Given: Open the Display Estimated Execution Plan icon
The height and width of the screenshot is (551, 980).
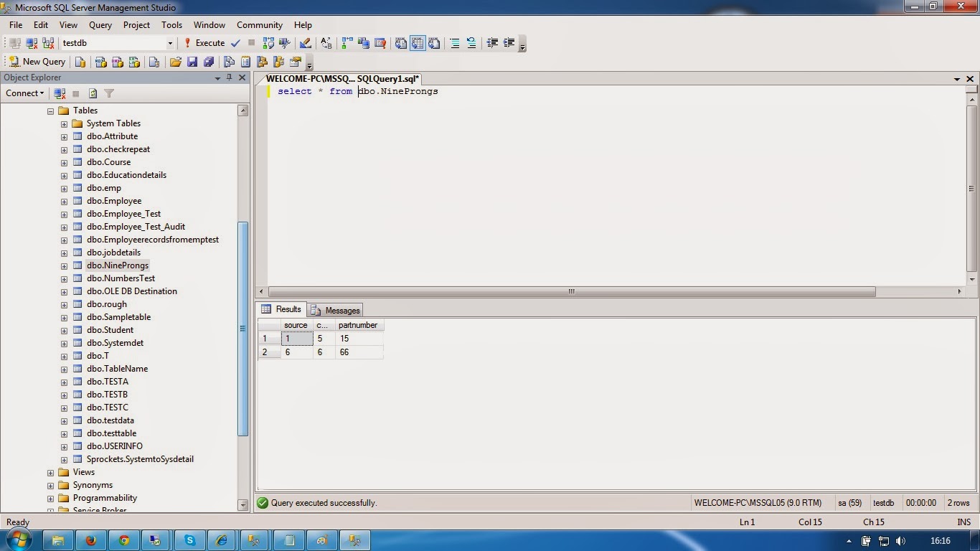Looking at the screenshot, I should pos(268,42).
